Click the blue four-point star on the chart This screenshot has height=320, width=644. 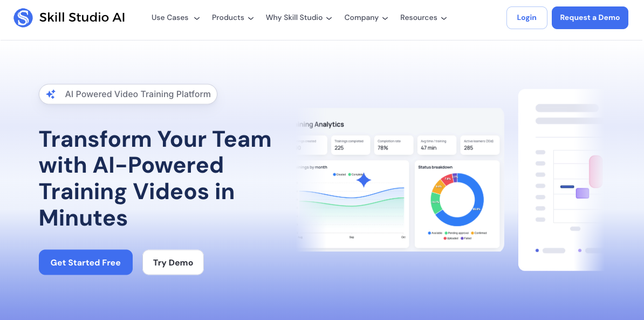point(364,180)
